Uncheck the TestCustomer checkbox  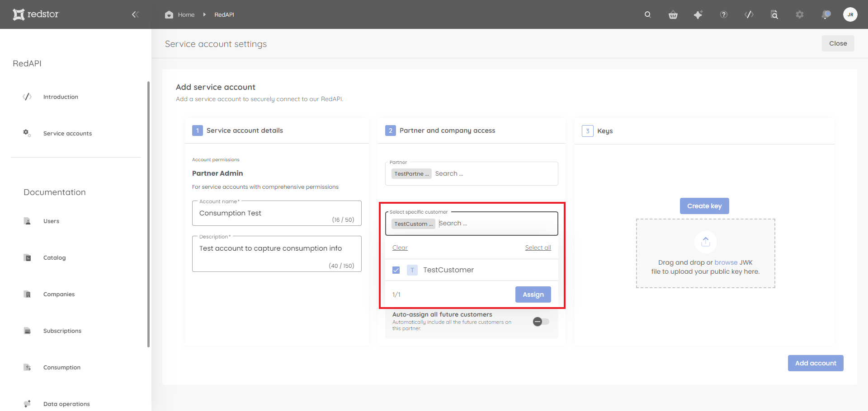tap(396, 270)
